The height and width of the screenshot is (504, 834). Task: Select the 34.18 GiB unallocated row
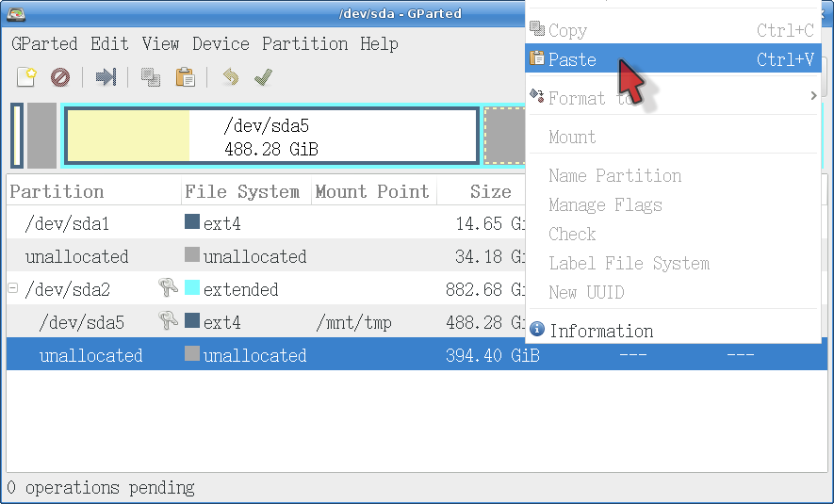coord(76,256)
